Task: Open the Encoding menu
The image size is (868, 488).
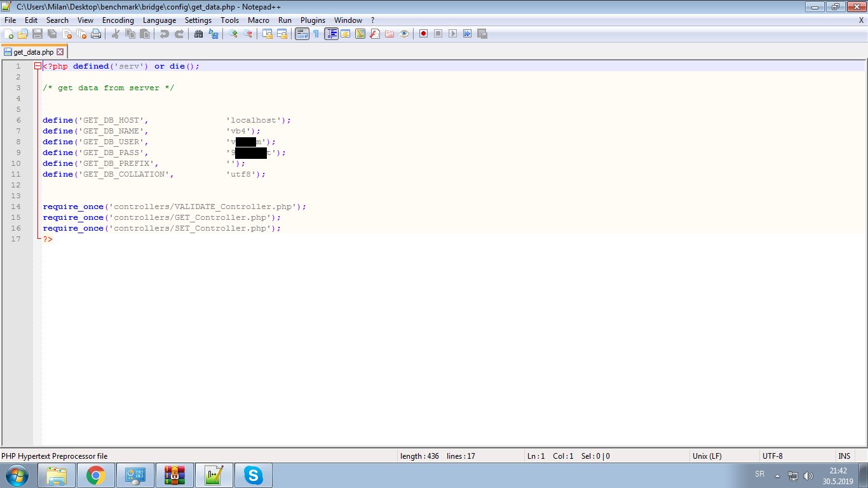Action: [x=118, y=20]
